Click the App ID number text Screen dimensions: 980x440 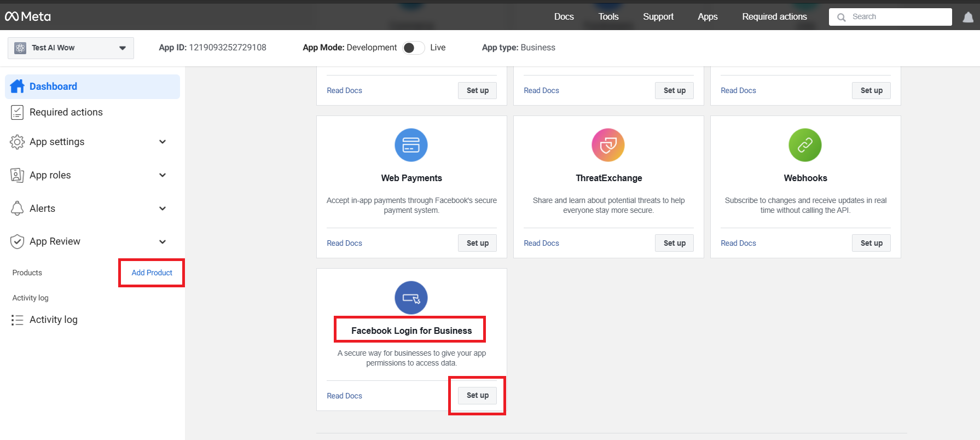pyautogui.click(x=228, y=48)
